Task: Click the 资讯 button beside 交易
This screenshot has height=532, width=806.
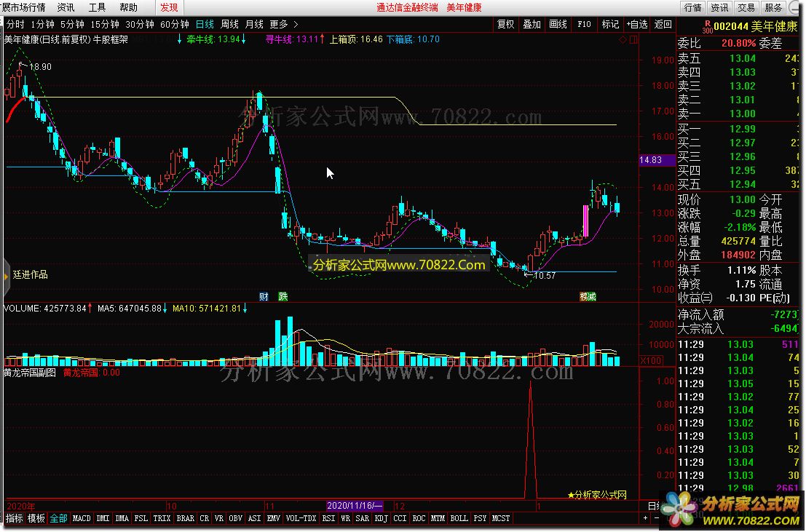Action: [719, 7]
